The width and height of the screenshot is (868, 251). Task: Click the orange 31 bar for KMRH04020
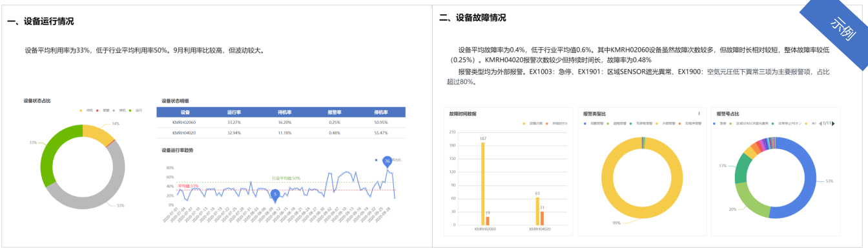(x=542, y=218)
